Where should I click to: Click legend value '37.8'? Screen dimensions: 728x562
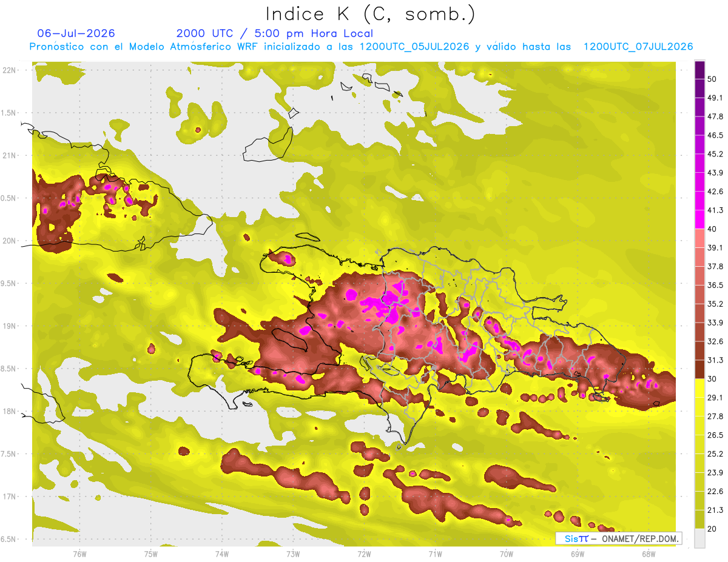[x=715, y=267]
